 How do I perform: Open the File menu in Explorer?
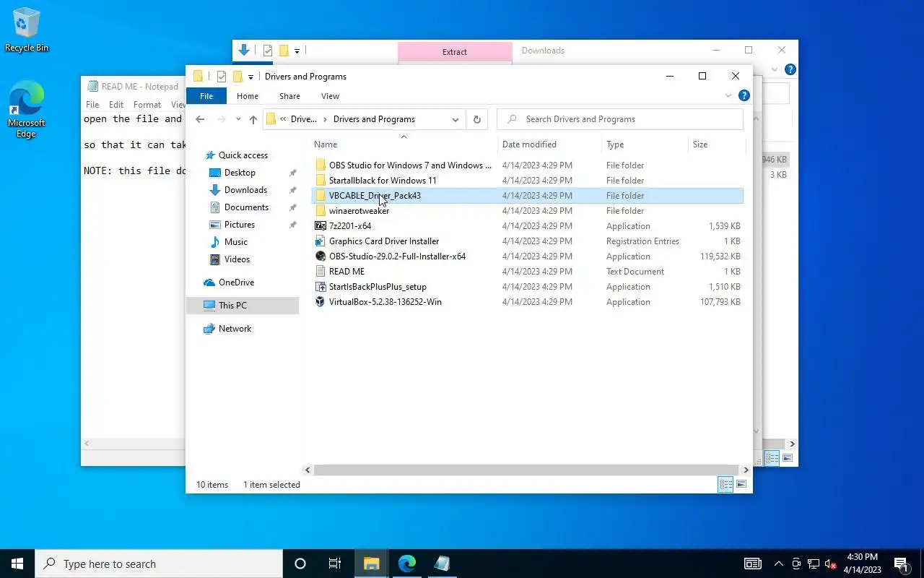pos(206,96)
